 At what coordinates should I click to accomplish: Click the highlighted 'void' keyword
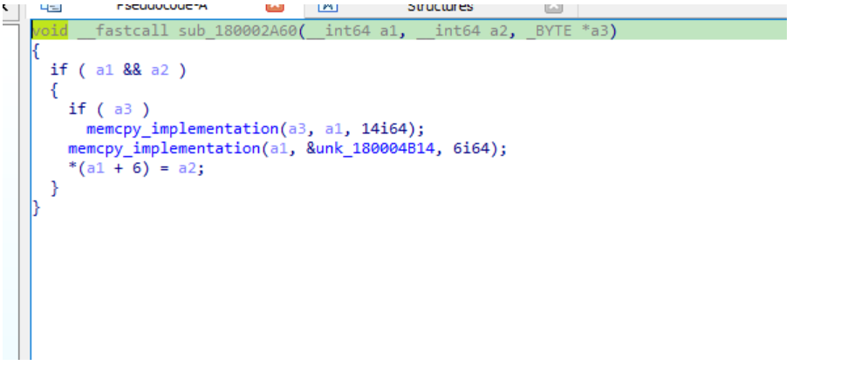coord(50,30)
